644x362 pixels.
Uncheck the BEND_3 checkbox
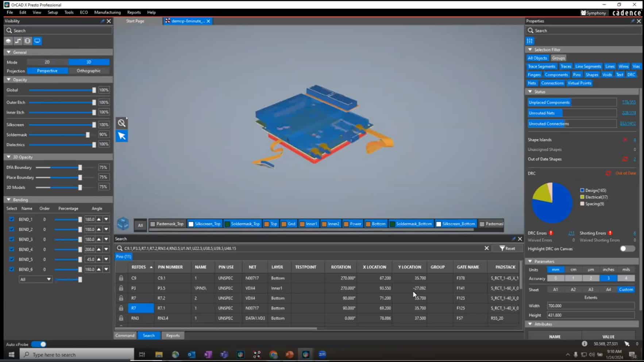tap(12, 239)
